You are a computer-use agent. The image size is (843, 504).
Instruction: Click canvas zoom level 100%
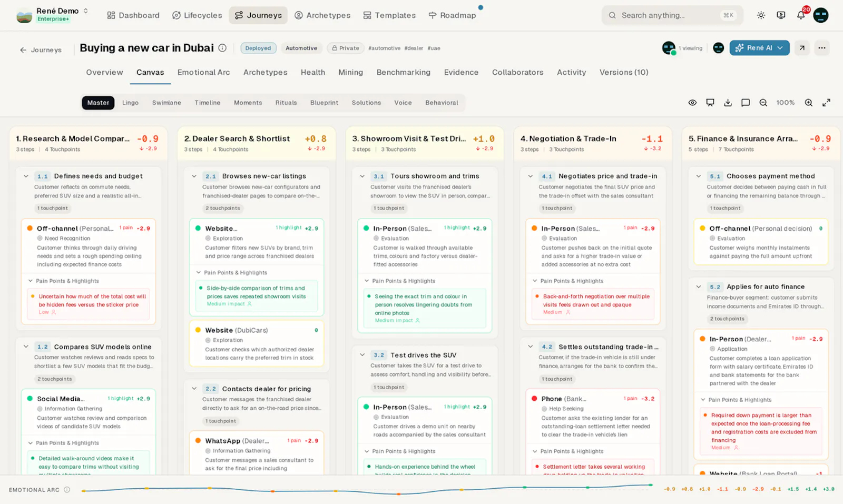coord(785,103)
